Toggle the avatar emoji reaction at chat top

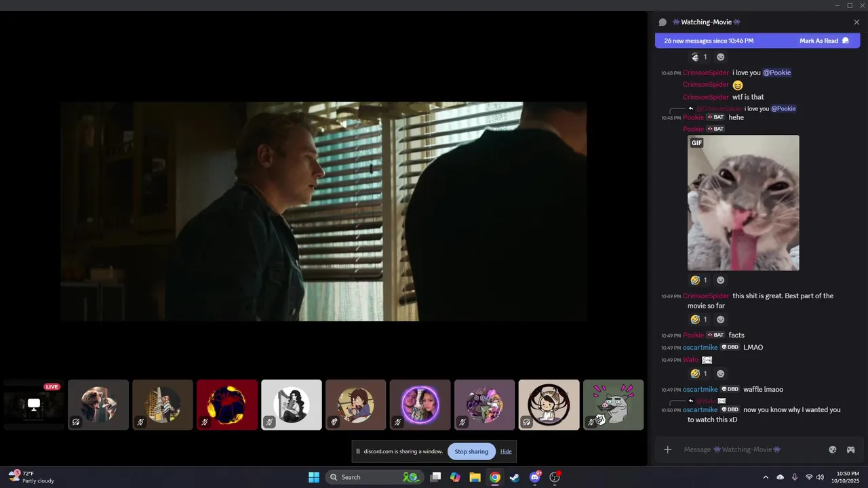point(699,57)
